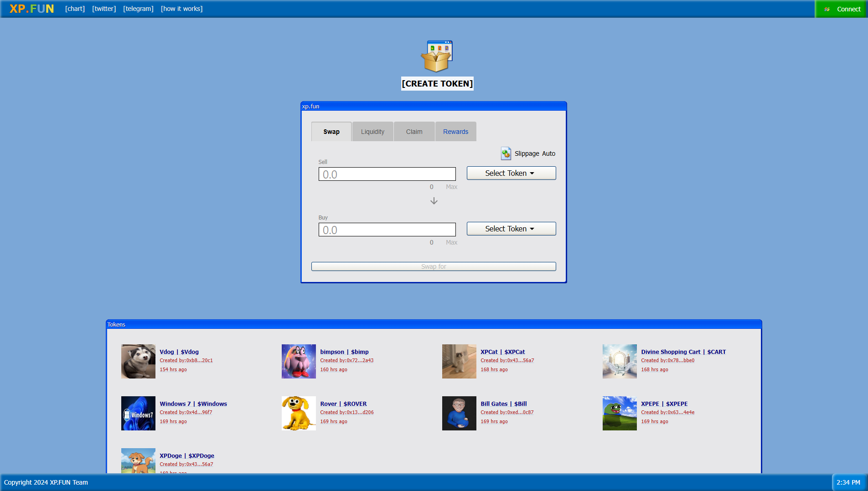
Task: Click the XP.FUN logo
Action: tap(31, 9)
